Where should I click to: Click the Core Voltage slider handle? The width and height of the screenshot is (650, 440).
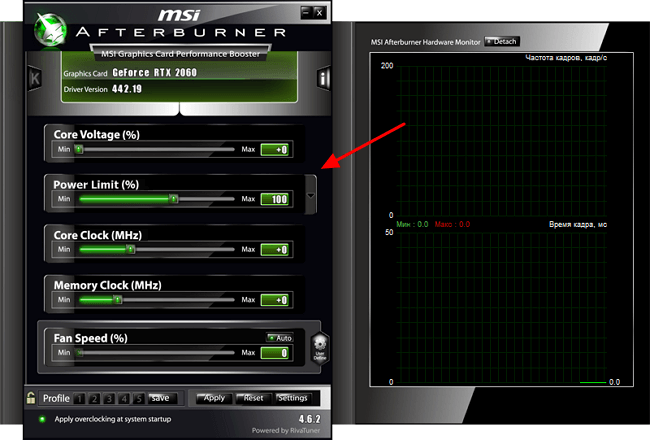(x=79, y=149)
